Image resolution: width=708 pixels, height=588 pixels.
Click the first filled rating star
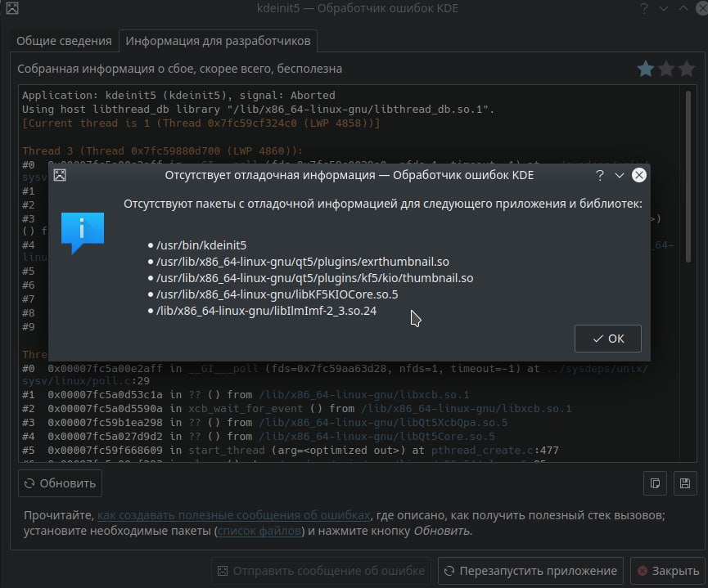646,69
